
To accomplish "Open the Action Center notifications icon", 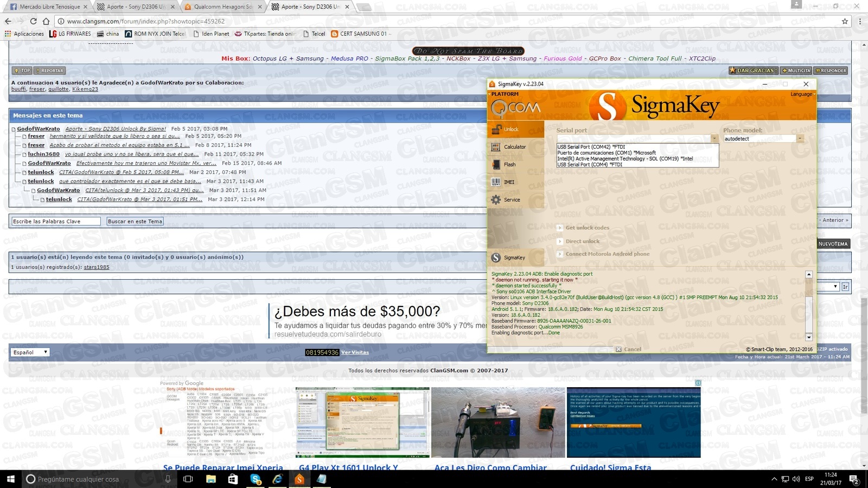I will tap(853, 479).
